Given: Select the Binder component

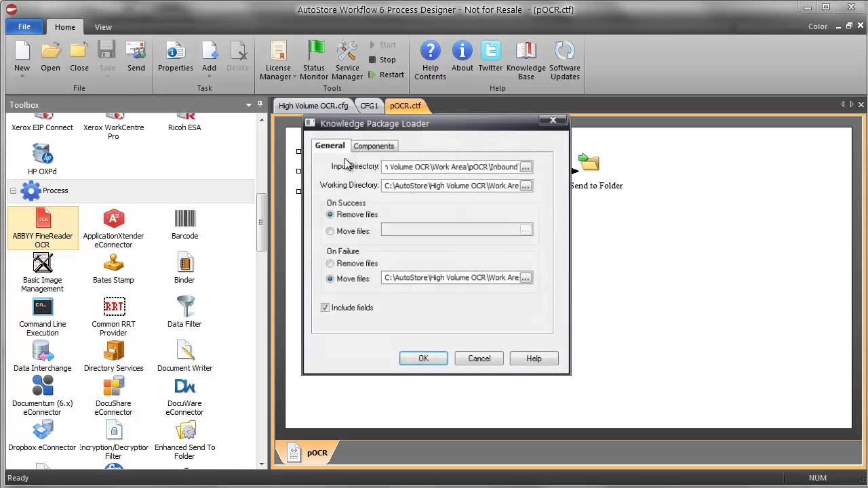Looking at the screenshot, I should [x=184, y=268].
